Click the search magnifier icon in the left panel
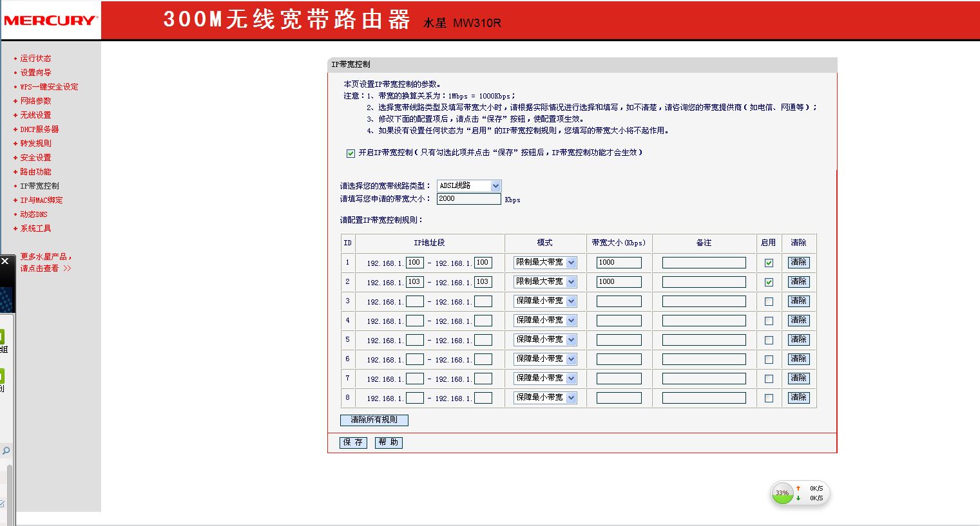This screenshot has width=980, height=526. (6, 451)
